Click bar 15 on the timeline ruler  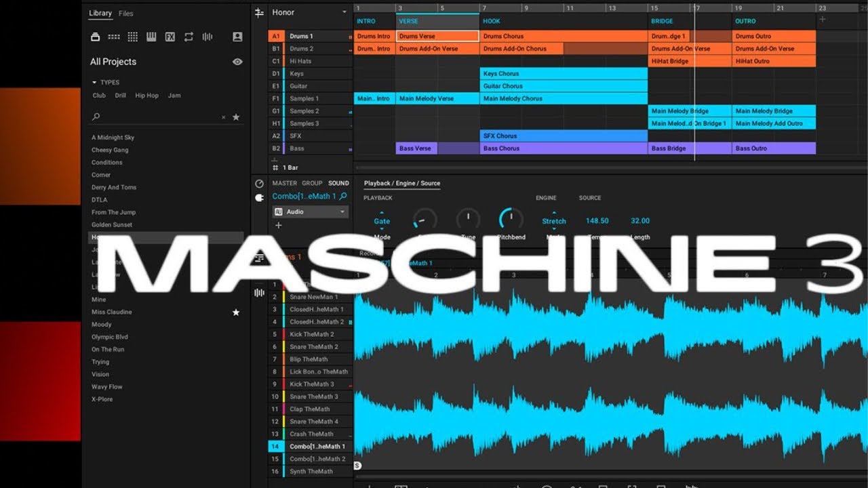tap(654, 8)
